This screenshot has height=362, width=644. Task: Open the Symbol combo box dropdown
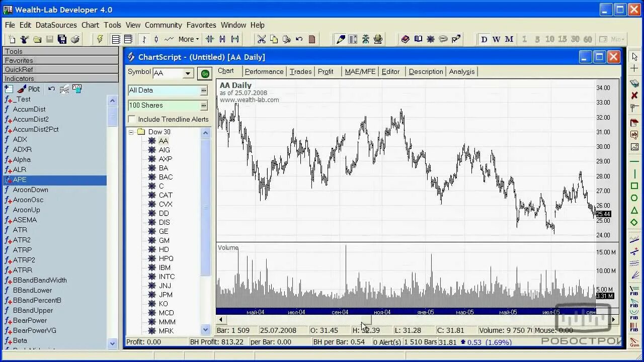tap(188, 73)
